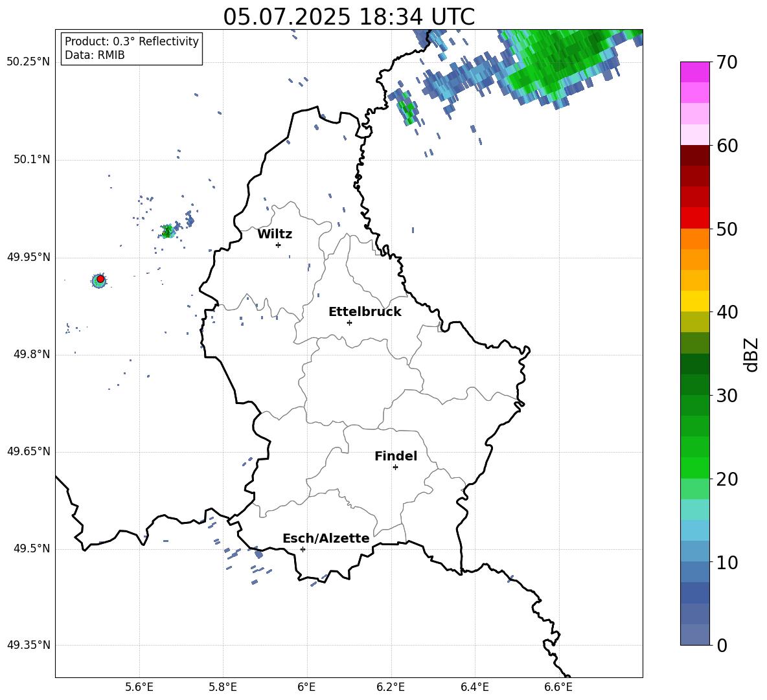
Task: Click the bright green band just above 20
Action: click(x=694, y=468)
